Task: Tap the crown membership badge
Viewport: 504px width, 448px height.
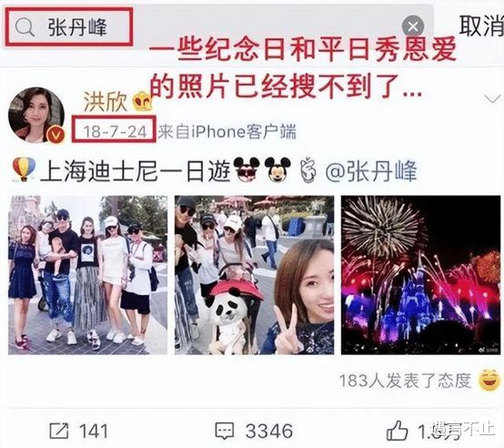Action: (x=142, y=101)
